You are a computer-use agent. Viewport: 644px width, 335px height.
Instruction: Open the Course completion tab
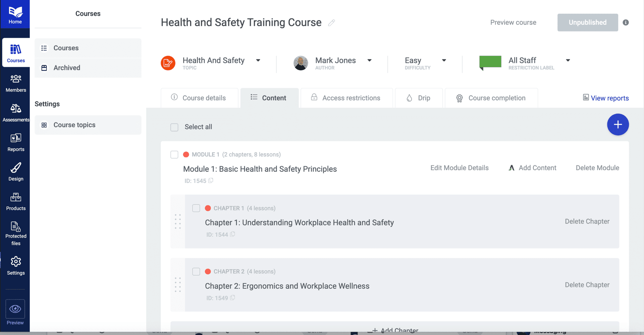(x=496, y=98)
